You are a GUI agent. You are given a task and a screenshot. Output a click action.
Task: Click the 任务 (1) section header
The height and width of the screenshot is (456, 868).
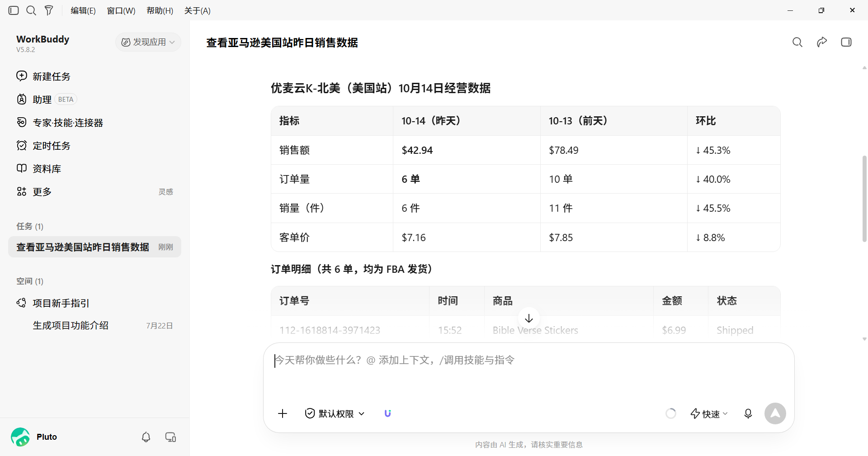click(x=30, y=226)
